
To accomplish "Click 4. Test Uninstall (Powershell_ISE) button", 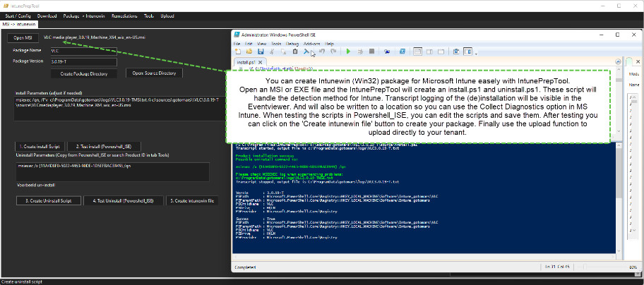I will coord(123,201).
